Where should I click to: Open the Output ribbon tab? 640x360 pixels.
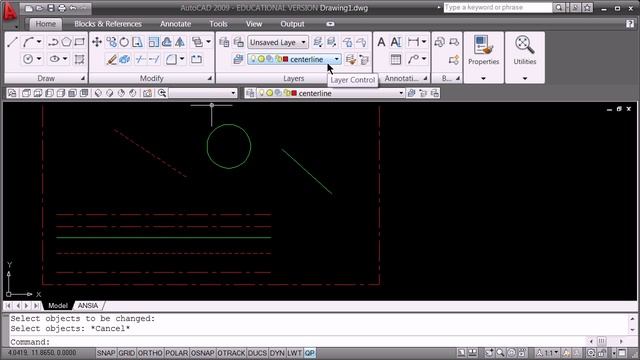pos(292,24)
